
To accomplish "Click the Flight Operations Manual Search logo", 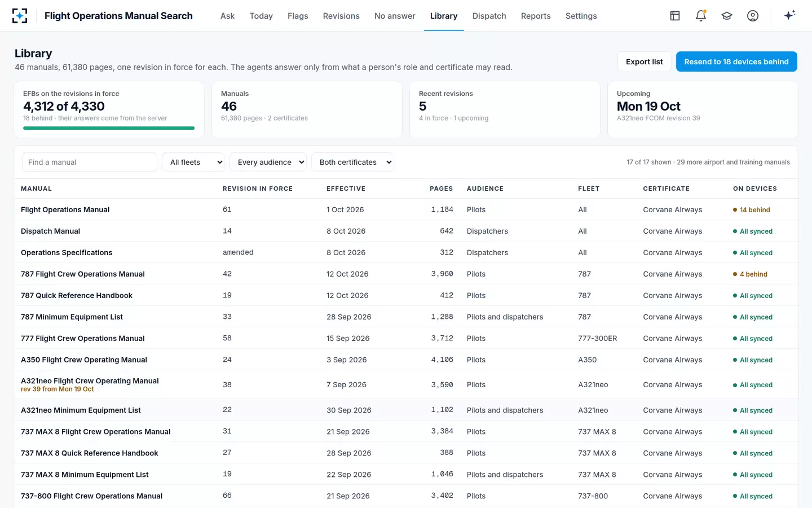I will 20,16.
